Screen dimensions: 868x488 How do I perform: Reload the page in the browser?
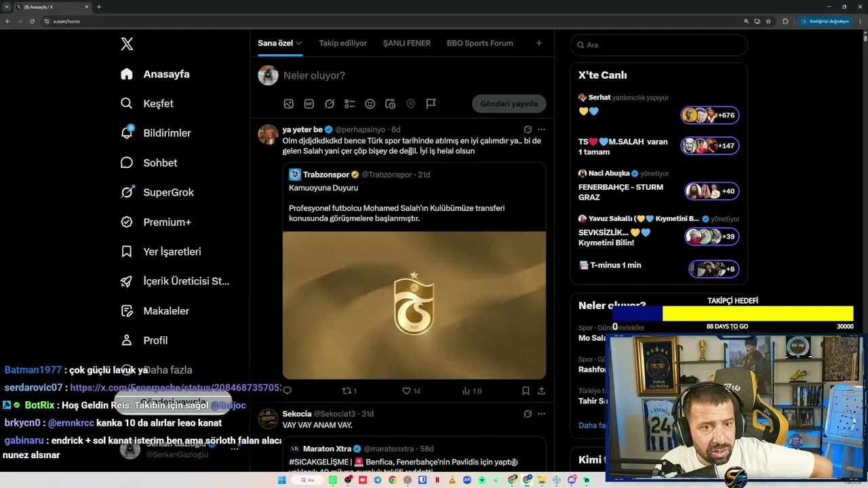coord(32,21)
